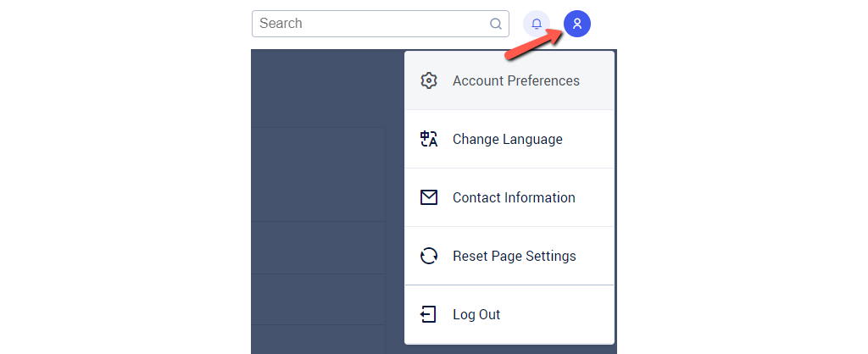
Task: Log Out using the menu entry
Action: (x=509, y=314)
